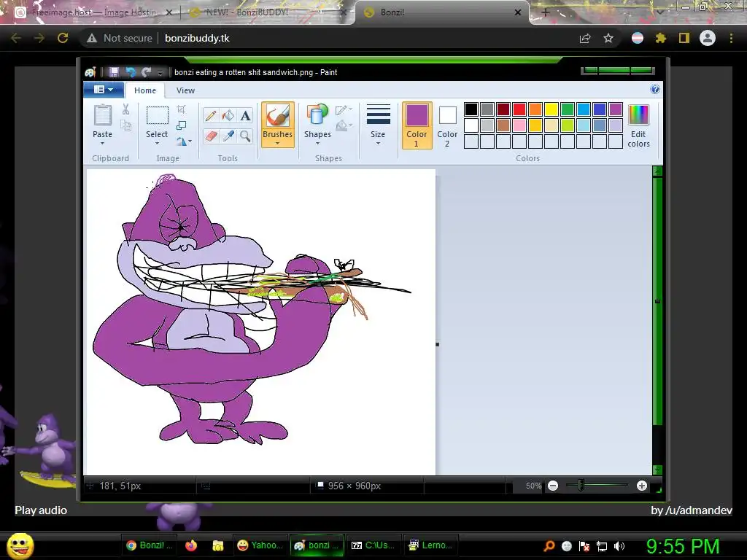Open the browser extensions puzzle icon

(660, 38)
